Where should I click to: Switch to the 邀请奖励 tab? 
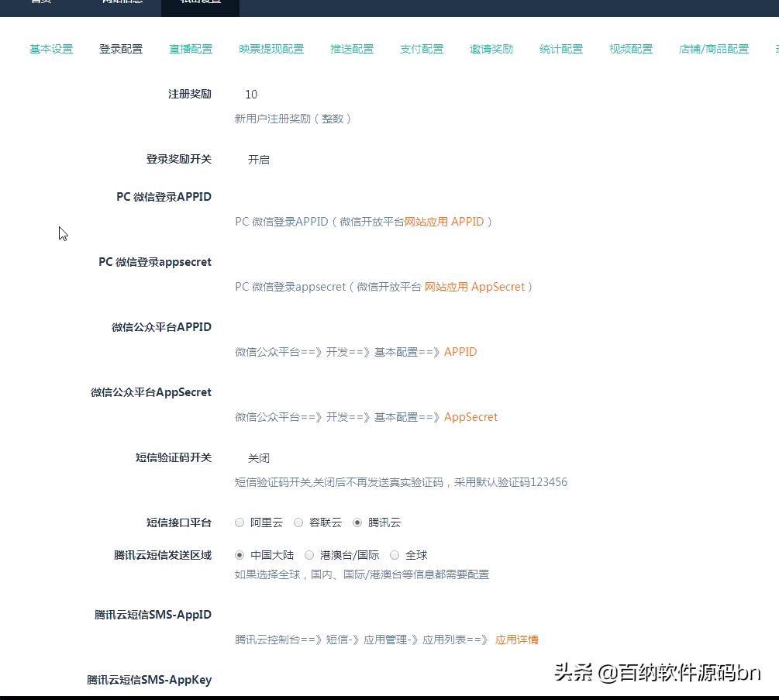pyautogui.click(x=491, y=49)
